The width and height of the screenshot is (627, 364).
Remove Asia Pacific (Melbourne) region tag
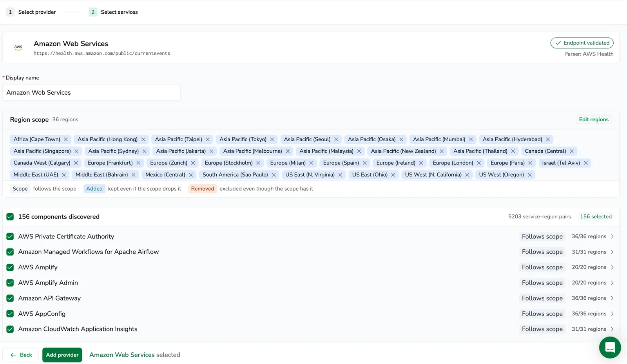(288, 151)
